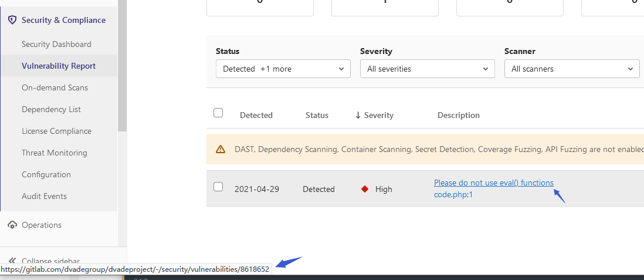Click the Collapse sidebar double-chevron icon

[x=12, y=261]
